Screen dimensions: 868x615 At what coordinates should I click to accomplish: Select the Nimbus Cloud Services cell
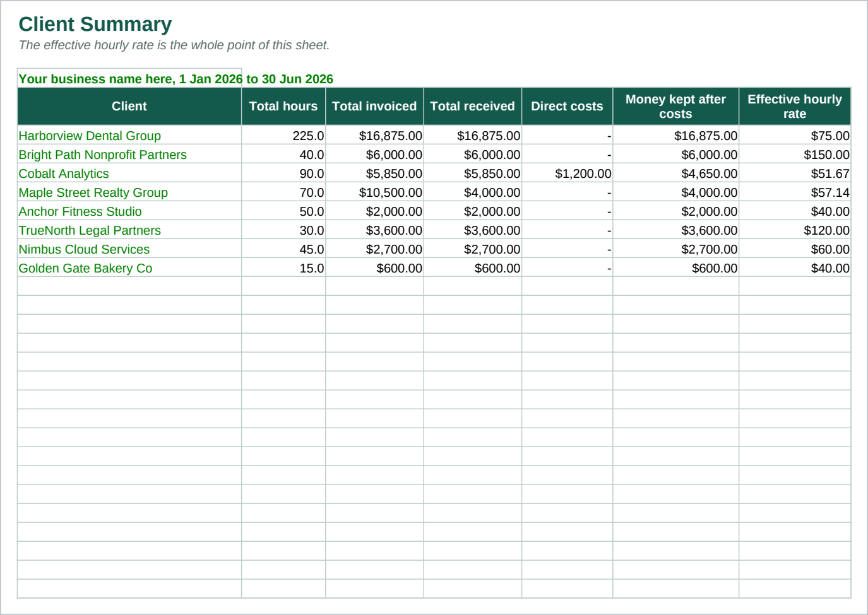(129, 249)
